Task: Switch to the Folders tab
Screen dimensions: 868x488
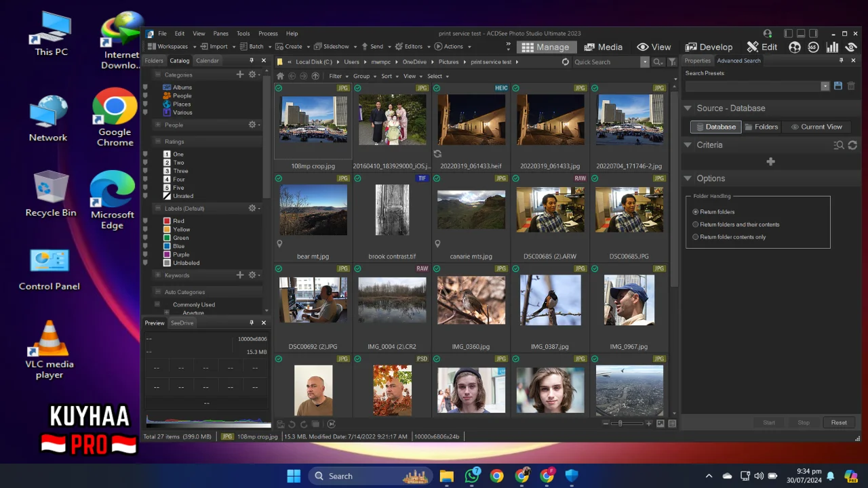Action: coord(154,60)
